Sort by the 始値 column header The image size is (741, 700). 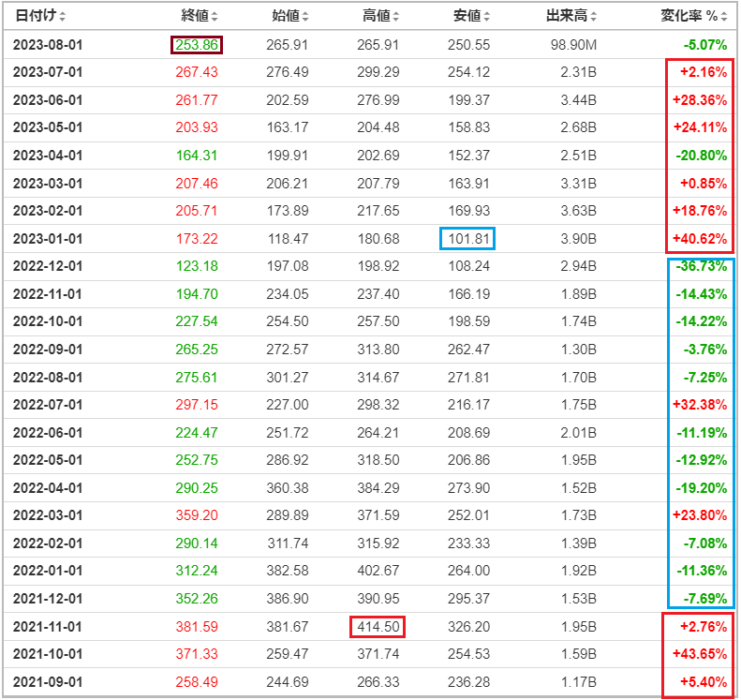coord(290,16)
